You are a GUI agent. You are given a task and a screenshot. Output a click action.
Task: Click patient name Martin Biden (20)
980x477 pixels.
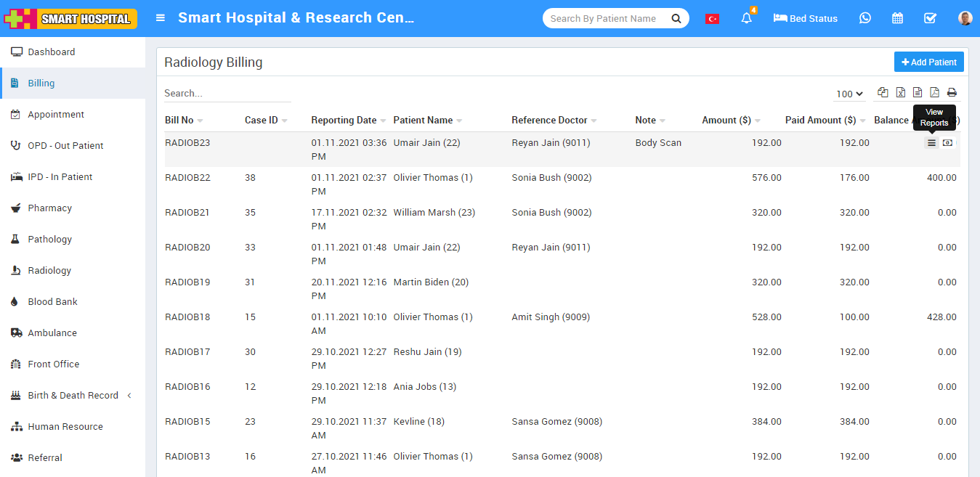(432, 282)
